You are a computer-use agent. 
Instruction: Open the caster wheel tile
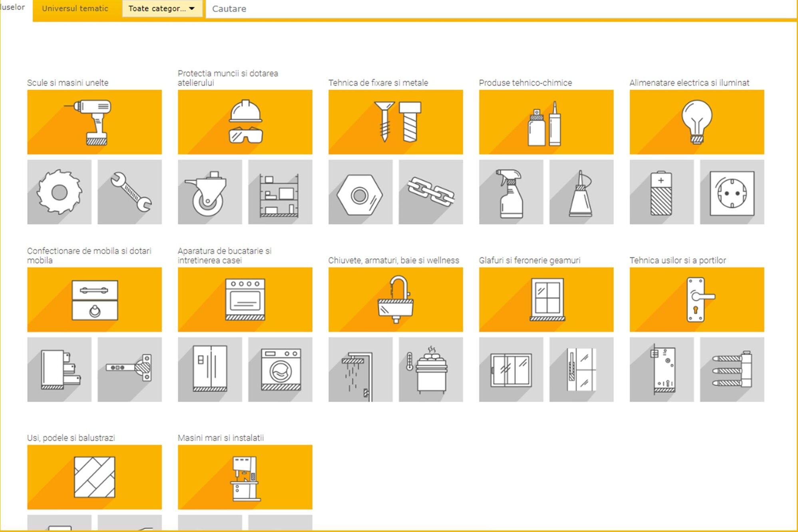(210, 192)
